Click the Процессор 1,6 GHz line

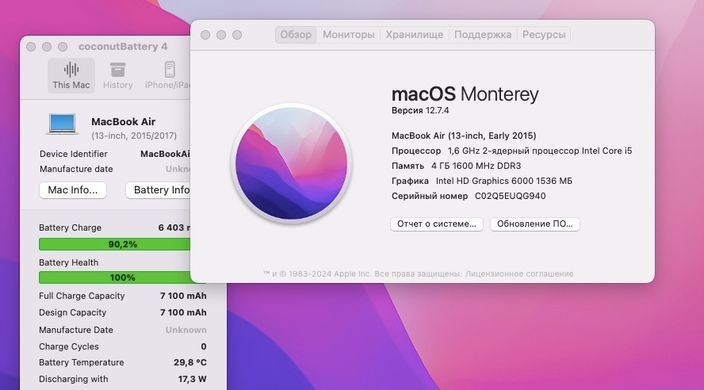tap(511, 151)
